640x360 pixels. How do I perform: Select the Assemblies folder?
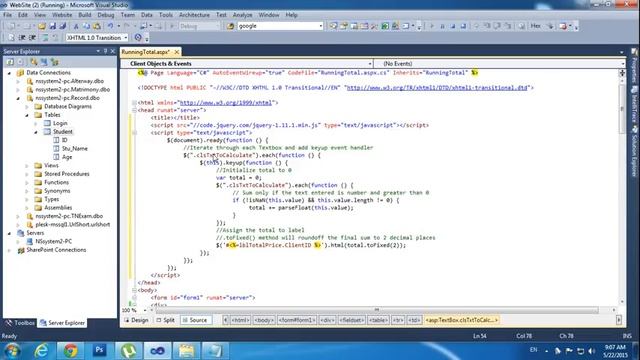pos(58,208)
